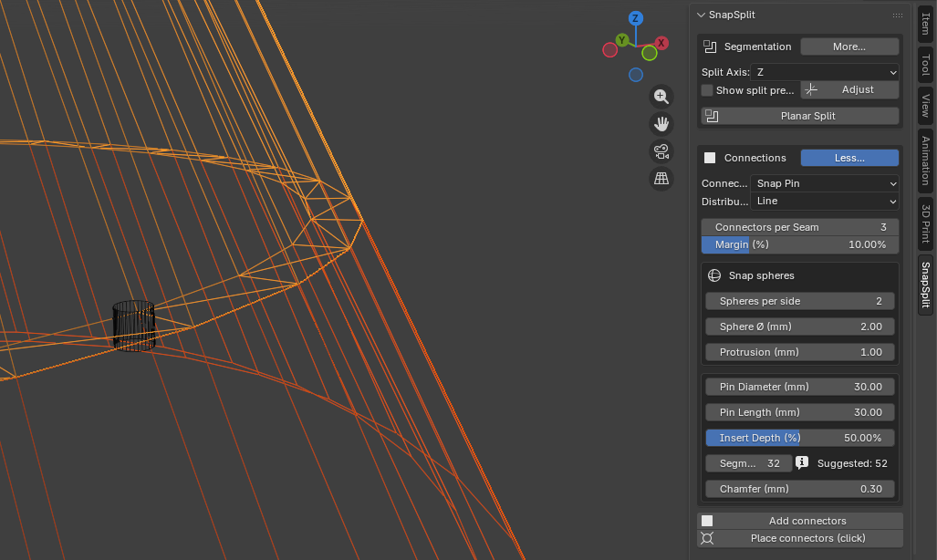This screenshot has height=560, width=937.
Task: Toggle the camera view icon
Action: tap(661, 151)
